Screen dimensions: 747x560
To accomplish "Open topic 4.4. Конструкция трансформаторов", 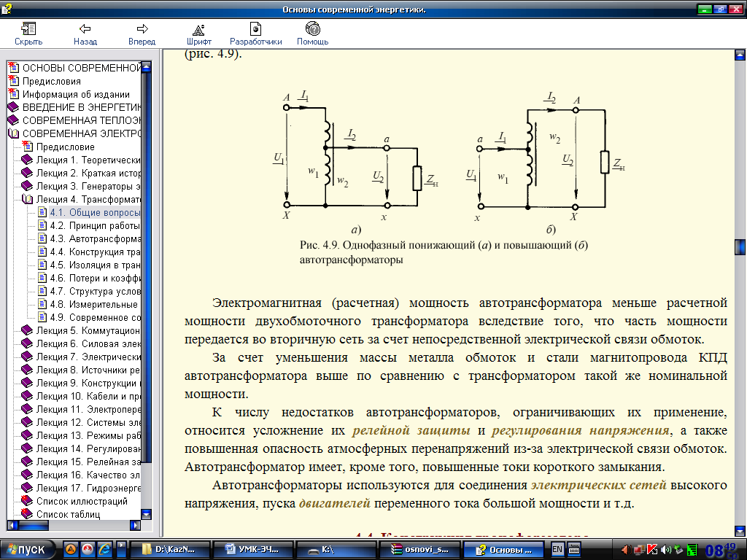I will (x=95, y=252).
